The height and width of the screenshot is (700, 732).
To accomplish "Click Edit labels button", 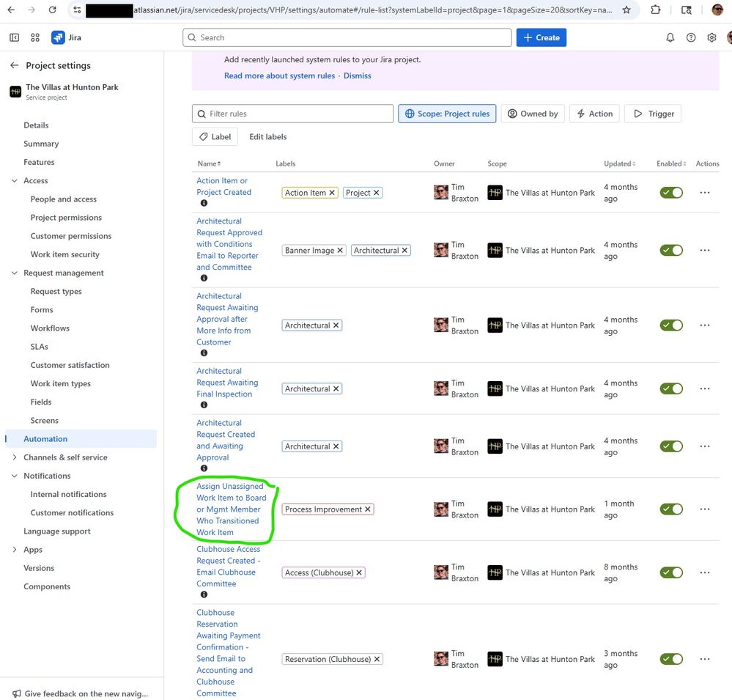I will click(268, 137).
